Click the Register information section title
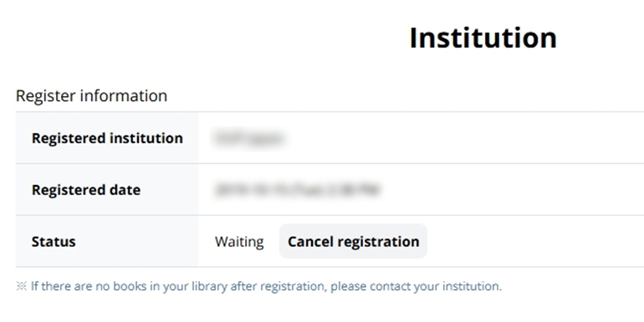This screenshot has width=644, height=322. tap(92, 95)
